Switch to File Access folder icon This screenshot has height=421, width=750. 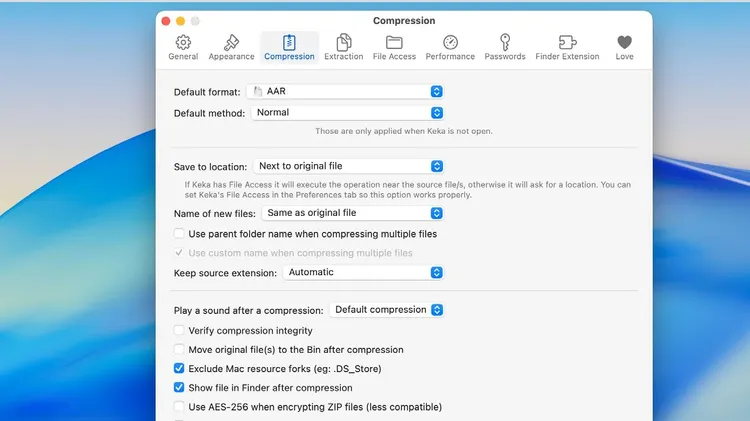pos(394,42)
